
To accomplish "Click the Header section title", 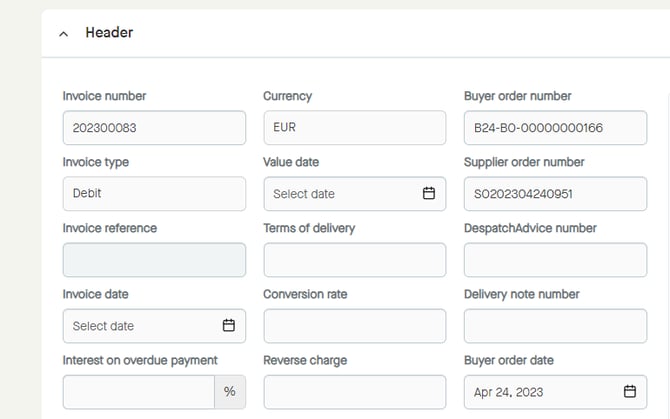I will tap(109, 32).
